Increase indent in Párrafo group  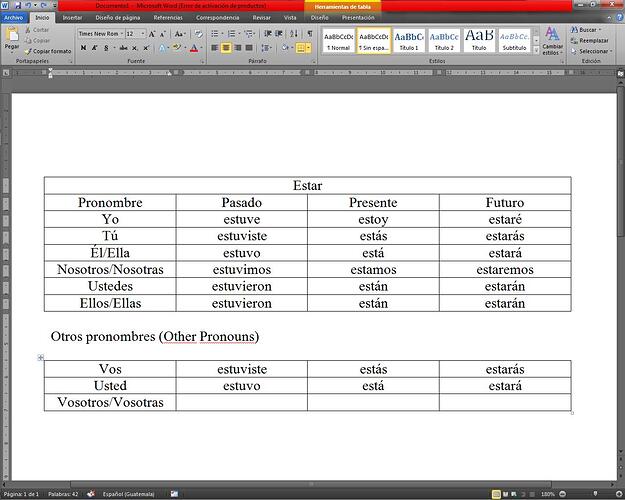tap(279, 34)
